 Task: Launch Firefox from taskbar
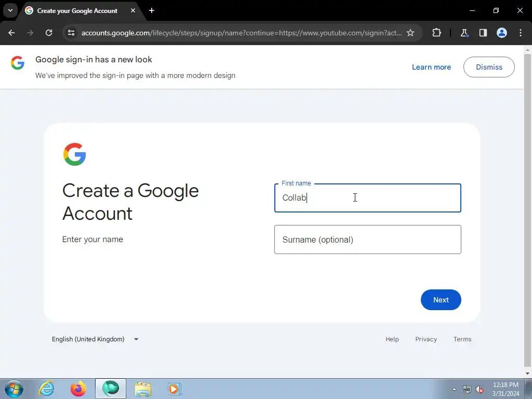coord(78,389)
